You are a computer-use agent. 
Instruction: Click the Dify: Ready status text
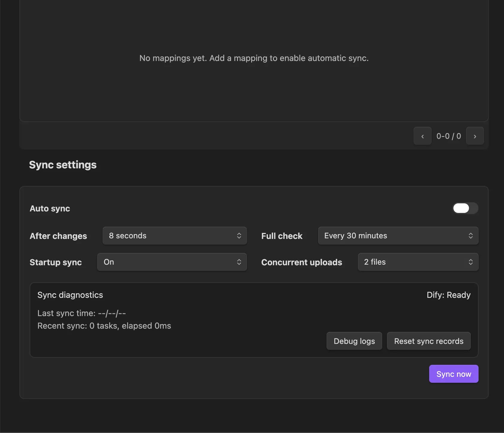[x=449, y=295]
